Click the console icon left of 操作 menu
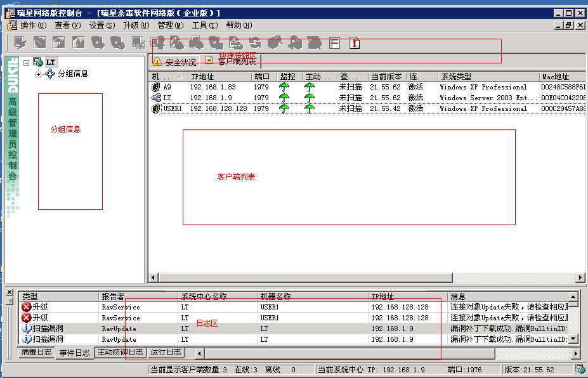This screenshot has height=378, width=588. coord(13,25)
